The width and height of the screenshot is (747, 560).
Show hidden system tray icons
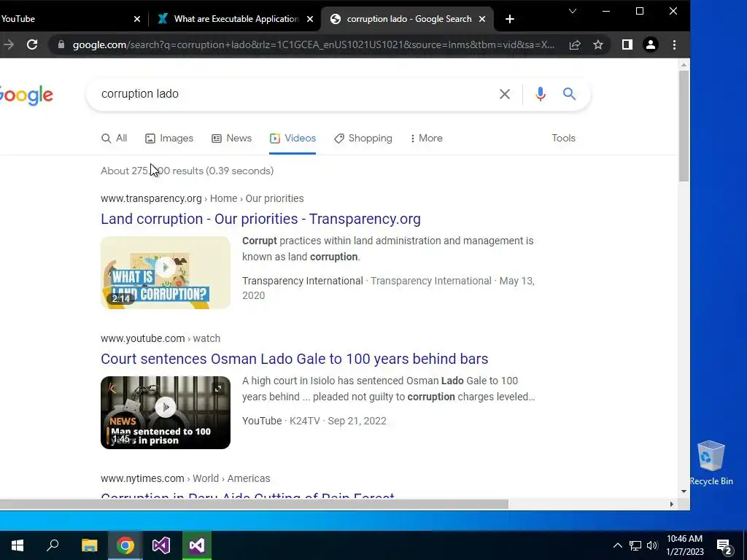click(617, 545)
